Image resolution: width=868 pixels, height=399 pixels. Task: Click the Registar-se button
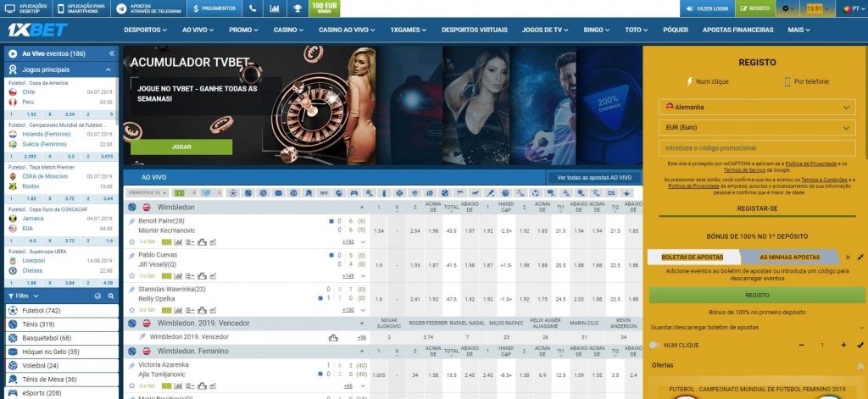[x=757, y=208]
